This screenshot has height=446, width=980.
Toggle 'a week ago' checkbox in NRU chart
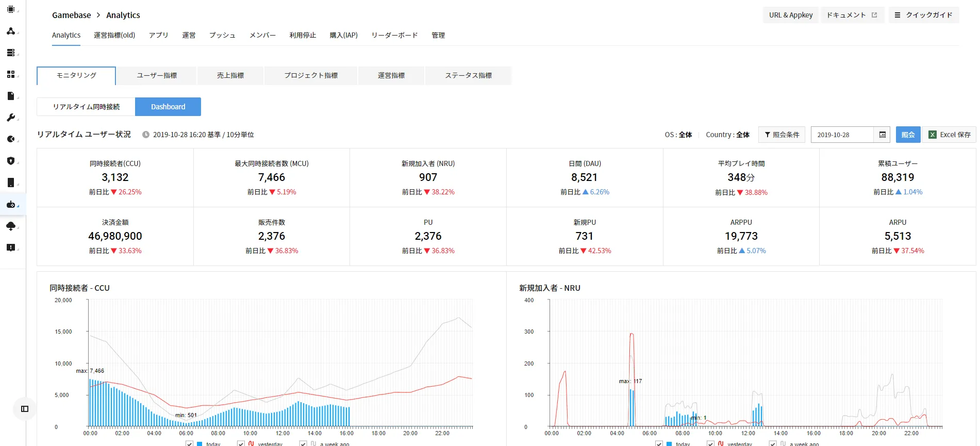tap(772, 443)
